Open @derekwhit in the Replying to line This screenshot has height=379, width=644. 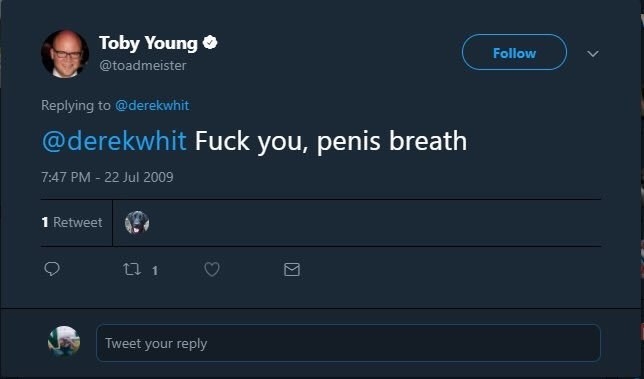click(x=152, y=106)
